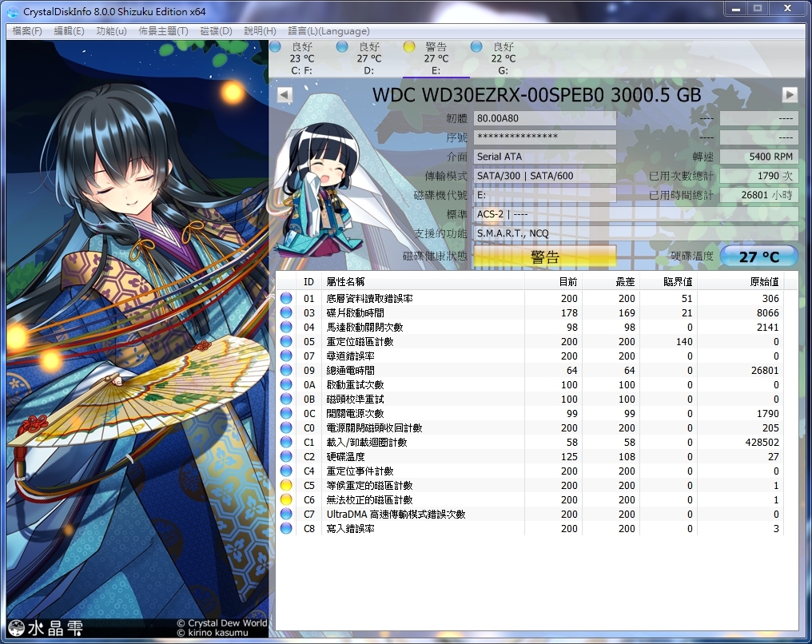Go to previous disk with left arrow
This screenshot has width=812, height=644.
pyautogui.click(x=285, y=95)
